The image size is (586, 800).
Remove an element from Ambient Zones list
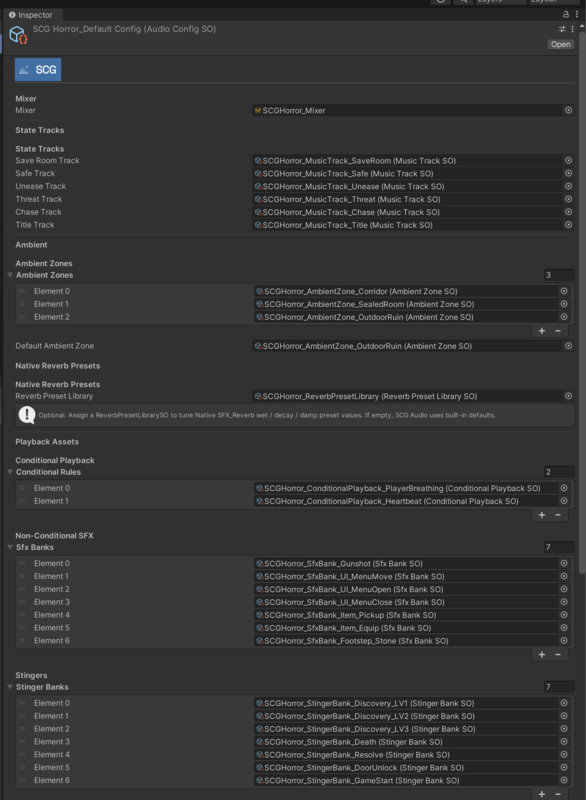tap(558, 331)
